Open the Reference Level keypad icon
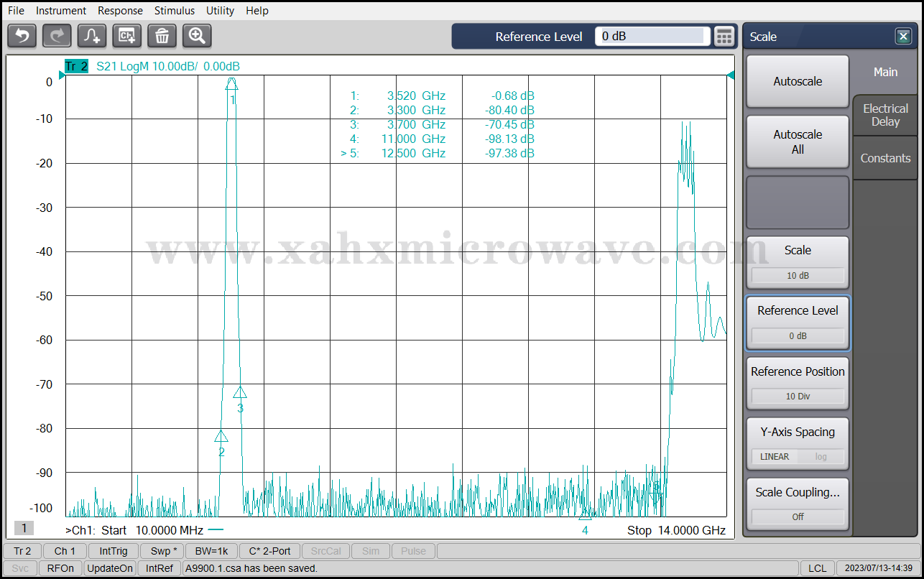The image size is (924, 579). (724, 37)
